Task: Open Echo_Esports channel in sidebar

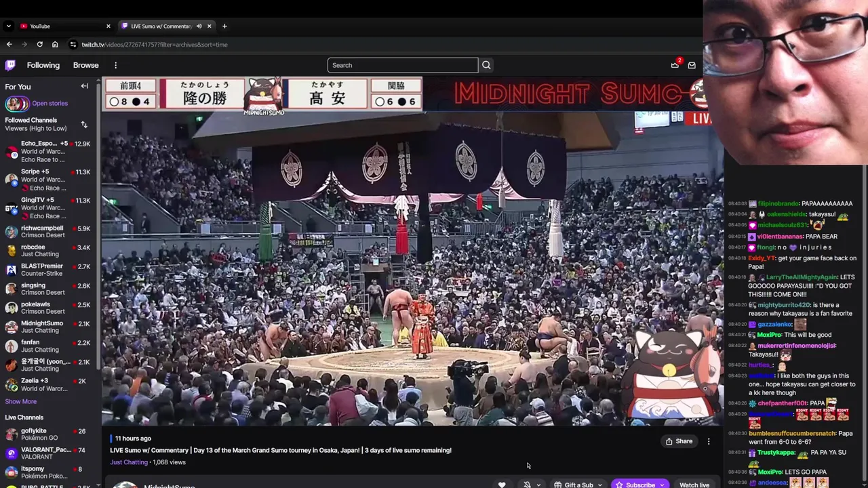Action: [47, 151]
